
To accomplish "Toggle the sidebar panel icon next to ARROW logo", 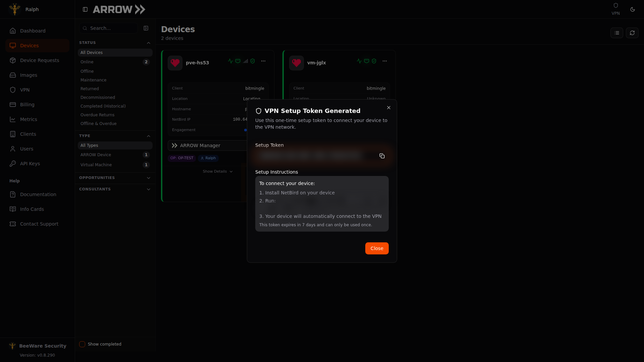I will tap(85, 9).
